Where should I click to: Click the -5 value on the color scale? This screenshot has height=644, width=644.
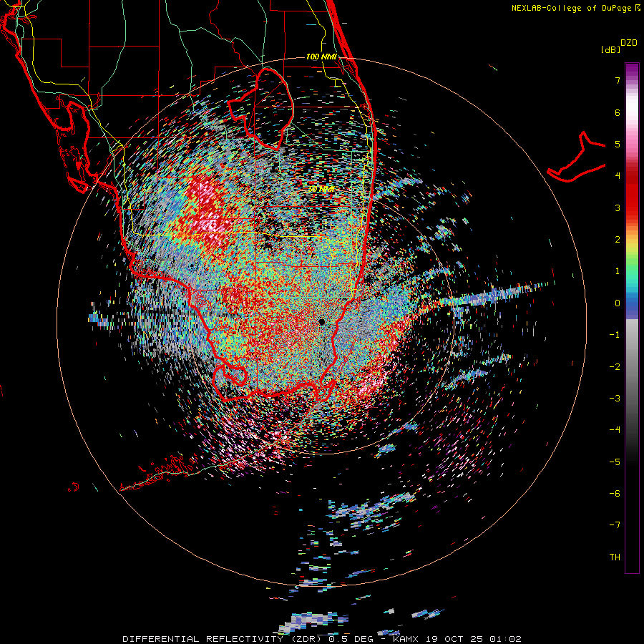[615, 462]
